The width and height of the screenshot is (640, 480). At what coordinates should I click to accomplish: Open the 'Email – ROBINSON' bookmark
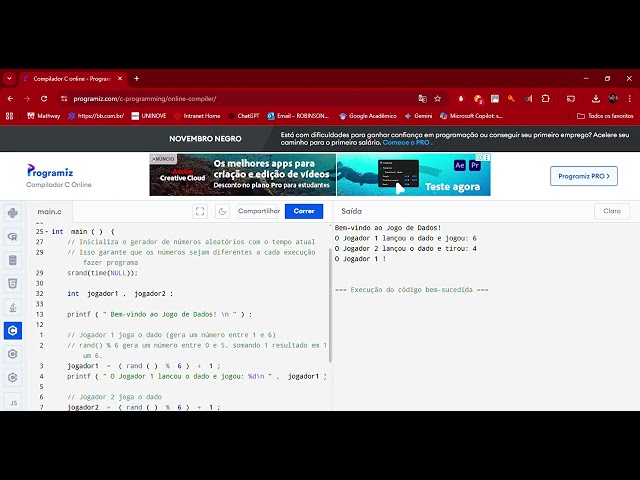[x=298, y=116]
